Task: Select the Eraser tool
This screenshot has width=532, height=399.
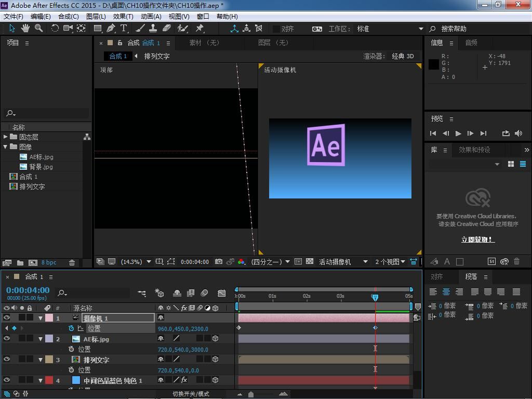Action: 167,28
